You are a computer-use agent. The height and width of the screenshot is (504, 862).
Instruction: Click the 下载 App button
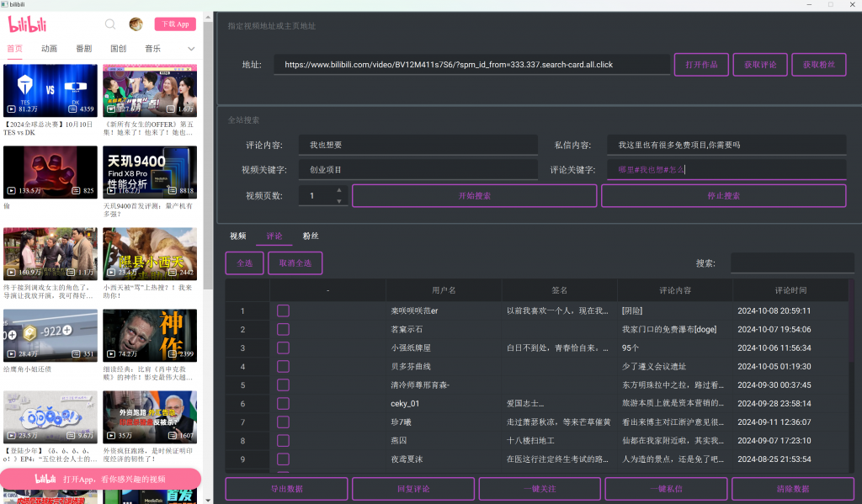point(175,24)
